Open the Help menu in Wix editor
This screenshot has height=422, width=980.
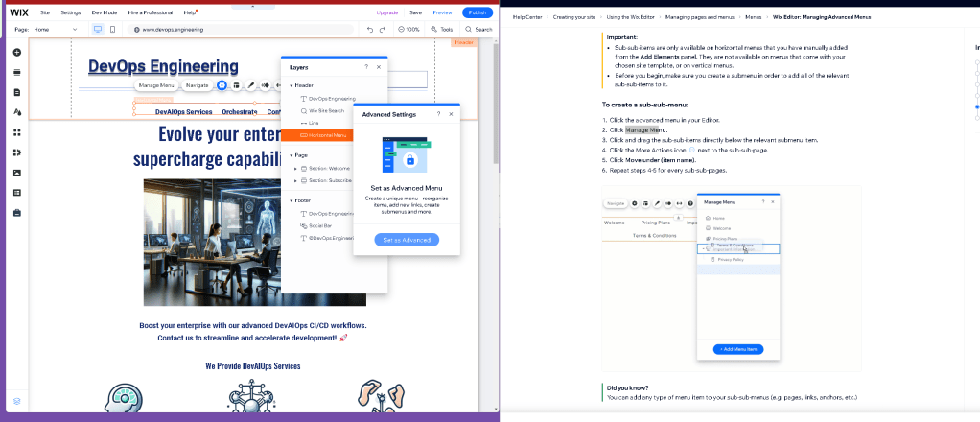point(190,12)
